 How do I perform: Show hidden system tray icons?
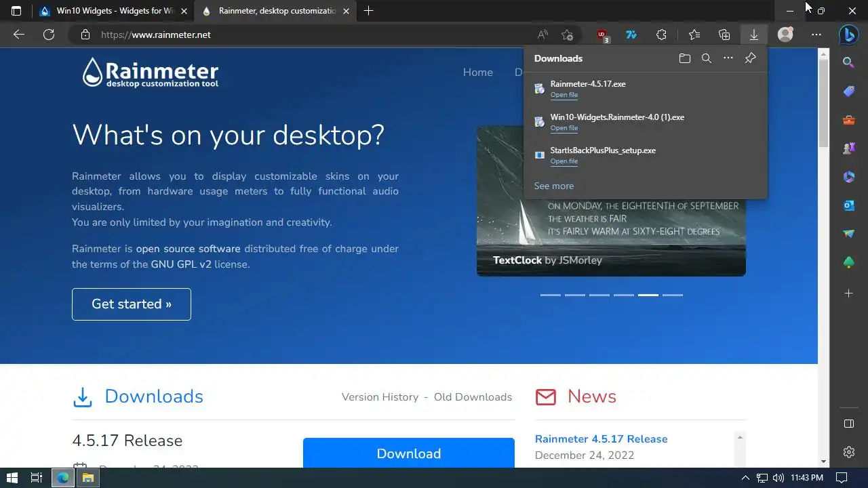click(746, 478)
